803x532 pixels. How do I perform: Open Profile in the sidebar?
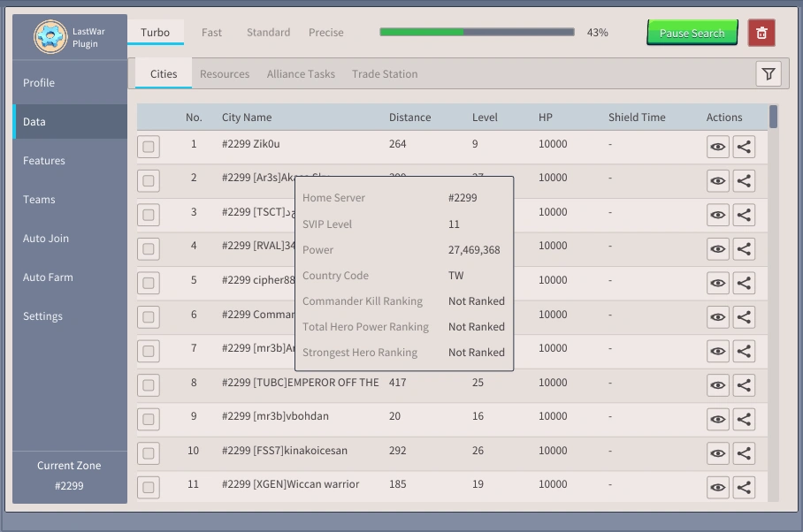point(70,82)
